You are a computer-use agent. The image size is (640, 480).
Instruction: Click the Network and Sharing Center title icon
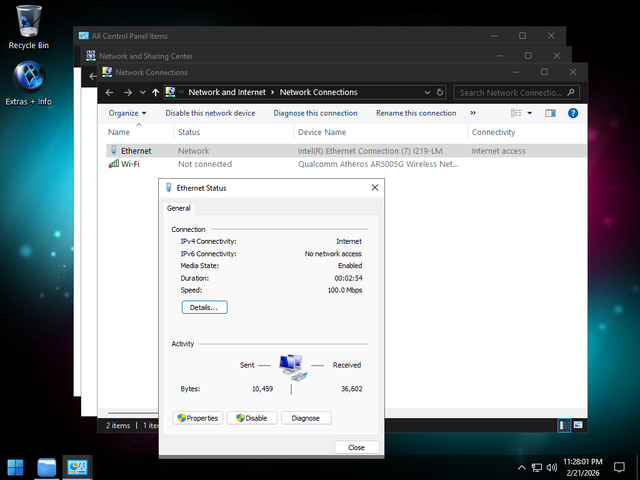click(91, 56)
